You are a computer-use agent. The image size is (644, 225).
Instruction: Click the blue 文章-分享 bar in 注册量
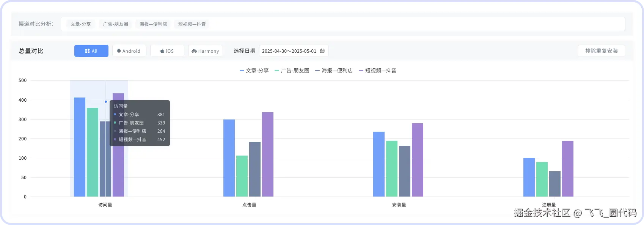[x=529, y=177]
